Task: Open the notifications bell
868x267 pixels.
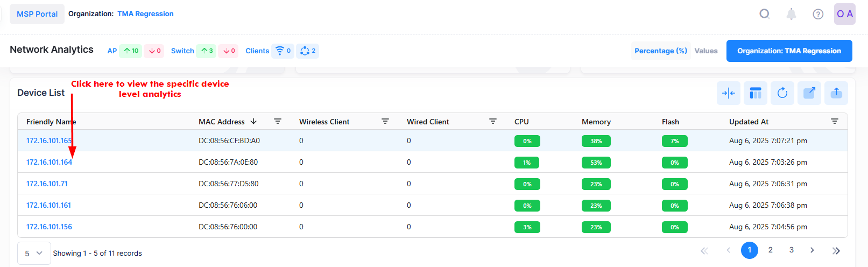Action: [x=791, y=14]
